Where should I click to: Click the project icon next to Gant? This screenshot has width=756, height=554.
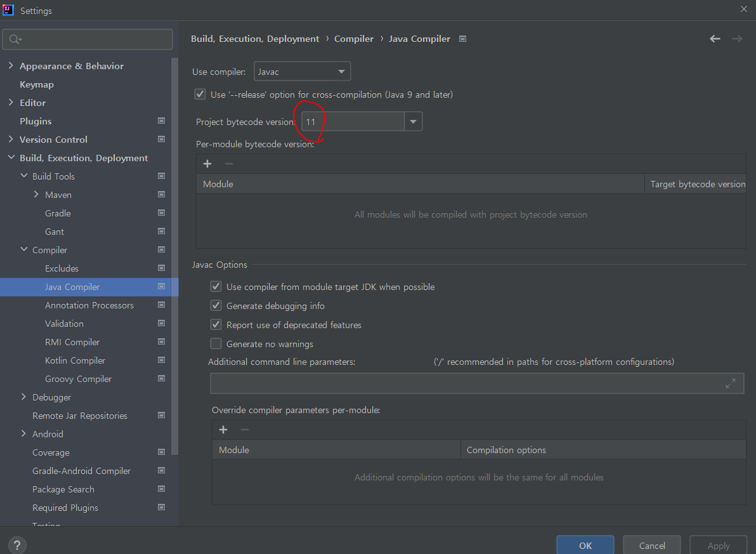click(162, 231)
